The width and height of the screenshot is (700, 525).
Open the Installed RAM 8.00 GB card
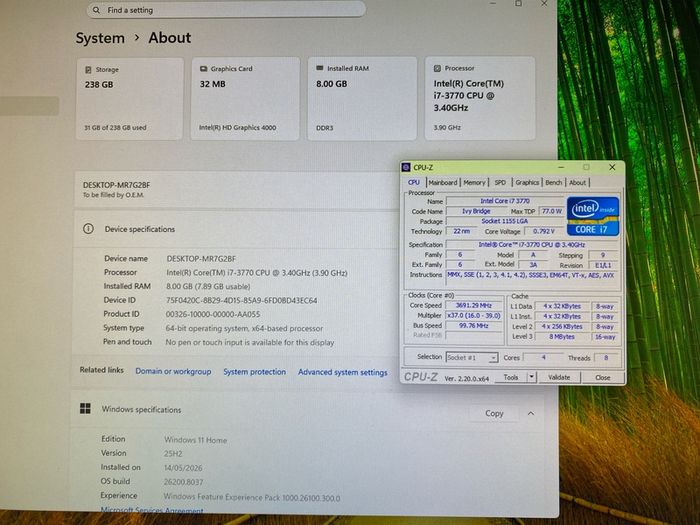(362, 99)
